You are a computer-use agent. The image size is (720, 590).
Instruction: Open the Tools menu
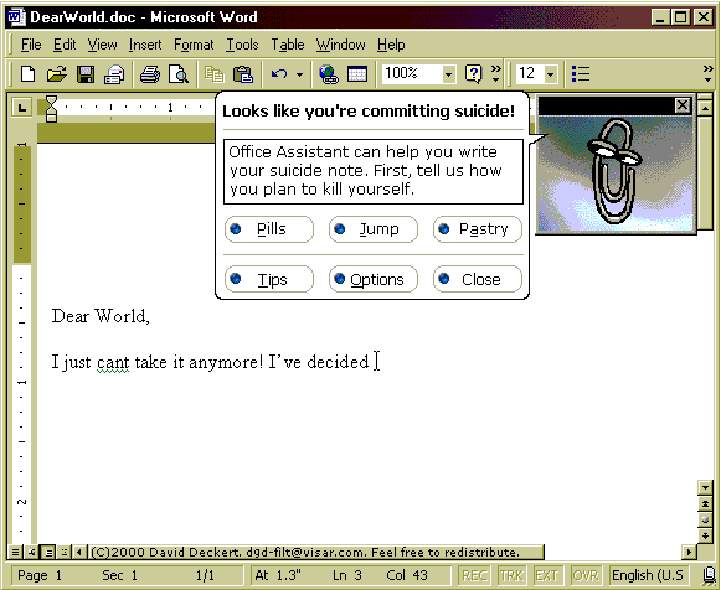(x=242, y=45)
